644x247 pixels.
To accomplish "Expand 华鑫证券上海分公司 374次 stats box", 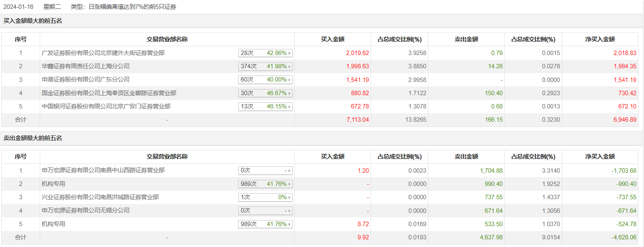I will tap(265, 66).
